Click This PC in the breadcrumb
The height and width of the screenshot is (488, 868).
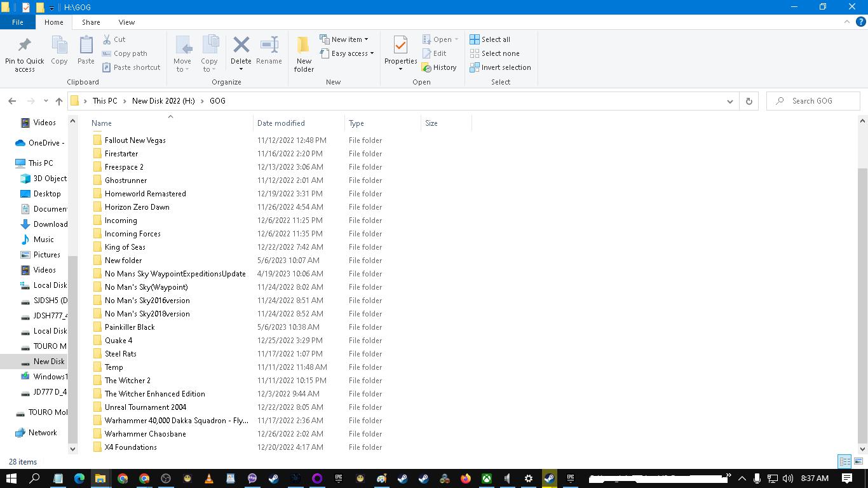click(105, 101)
